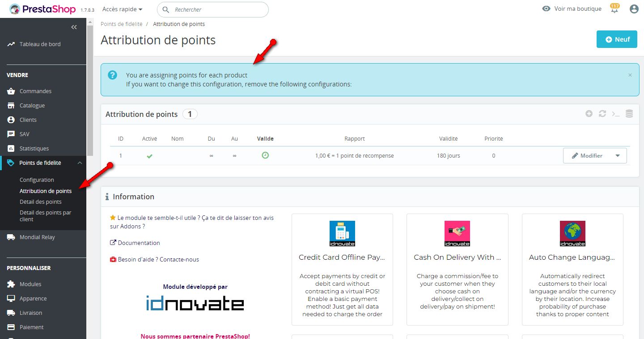Collapse the sidebar with double chevron
The height and width of the screenshot is (339, 644).
tap(74, 27)
